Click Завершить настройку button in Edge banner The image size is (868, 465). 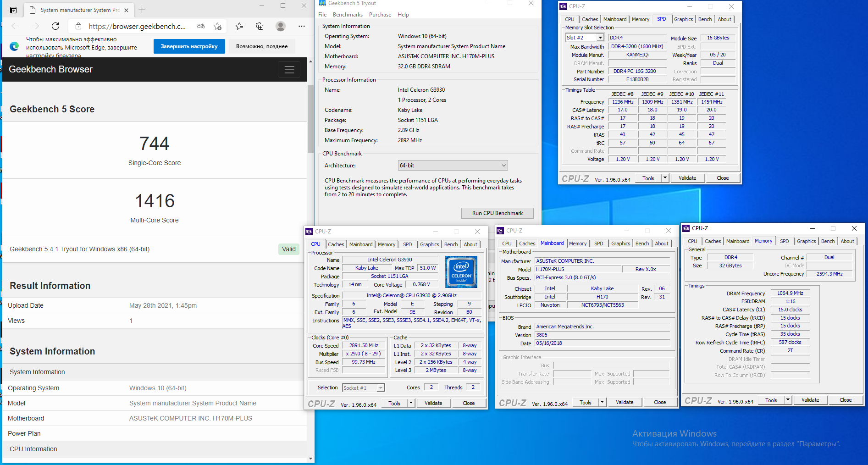pyautogui.click(x=189, y=46)
